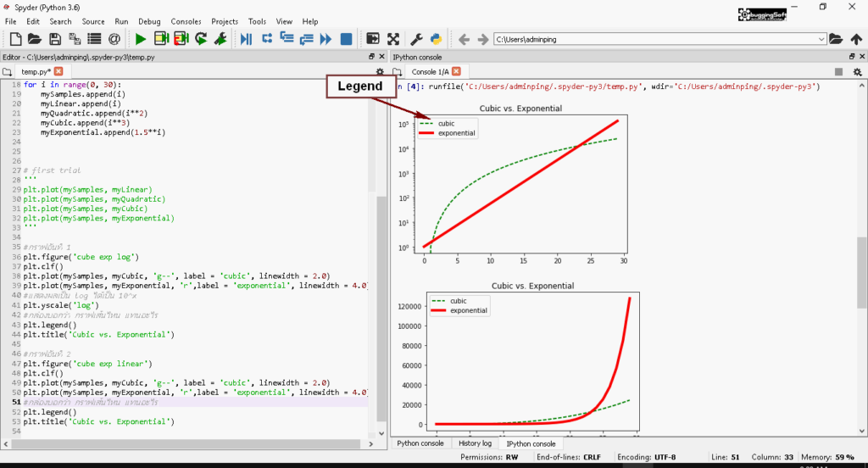The height and width of the screenshot is (468, 868).
Task: Save the current file using toolbar
Action: click(x=55, y=39)
